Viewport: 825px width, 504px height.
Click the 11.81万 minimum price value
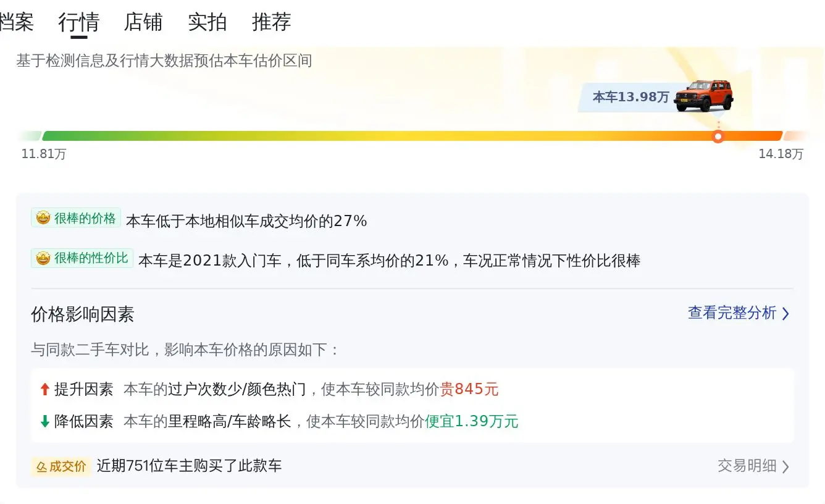[44, 154]
